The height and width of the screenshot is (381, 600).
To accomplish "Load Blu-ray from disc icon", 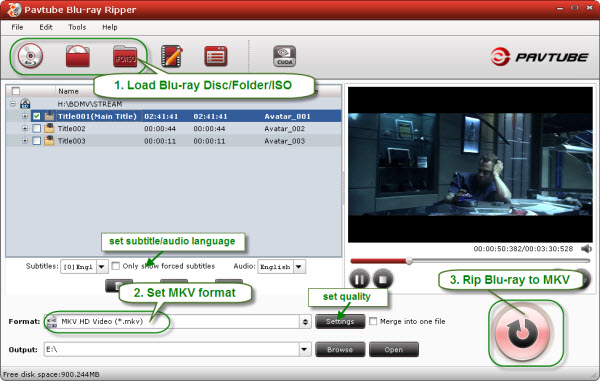I will point(30,56).
